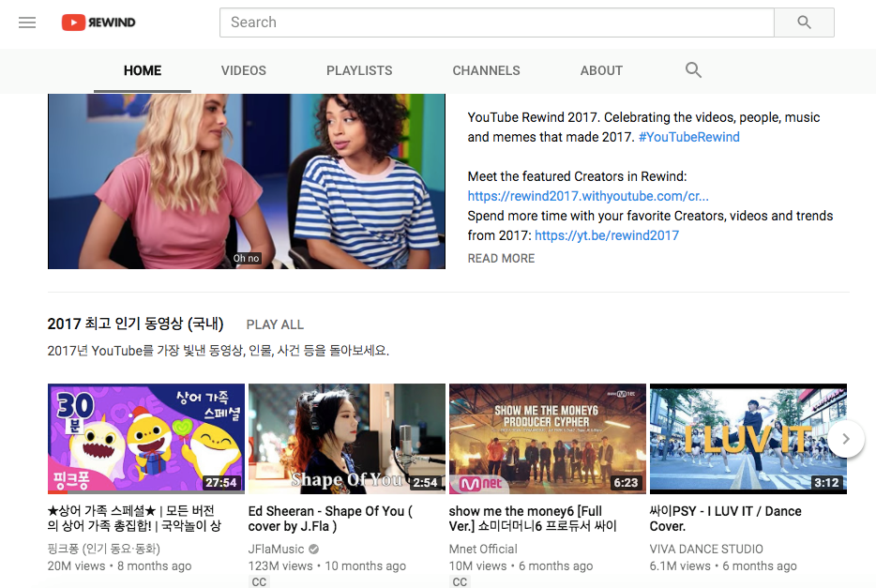The width and height of the screenshot is (876, 588).
Task: Click the 3:12 duration badge
Action: 826,482
